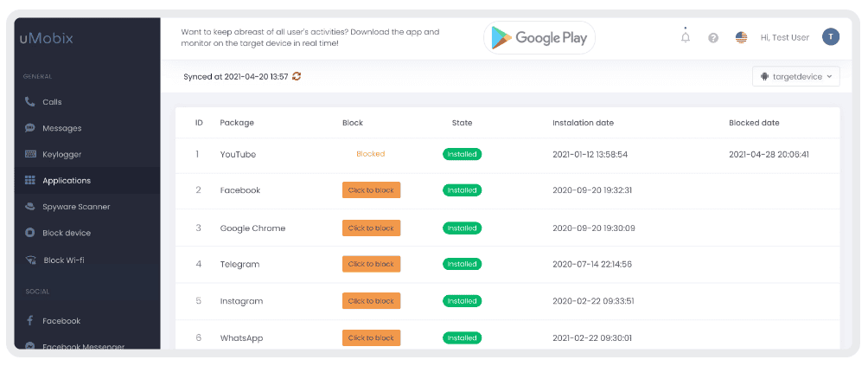868x366 pixels.
Task: Click the Spyware Scanner hat icon
Action: click(x=30, y=207)
